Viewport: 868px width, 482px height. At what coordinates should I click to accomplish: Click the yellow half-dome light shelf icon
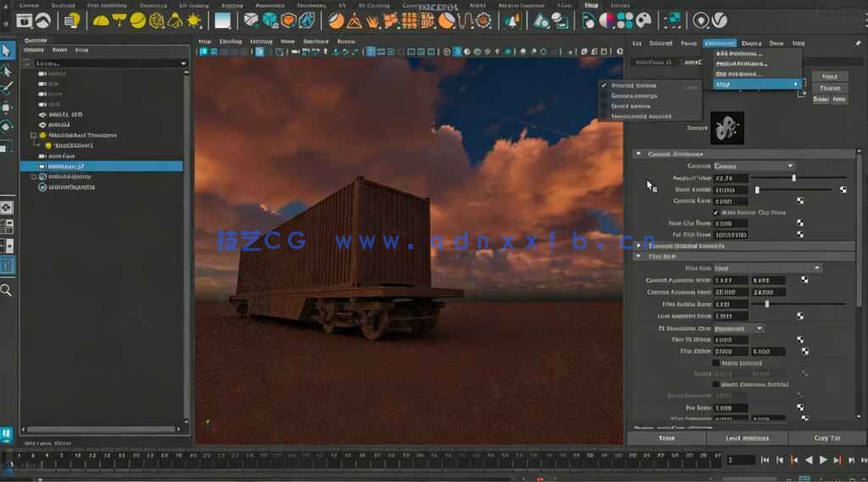101,21
